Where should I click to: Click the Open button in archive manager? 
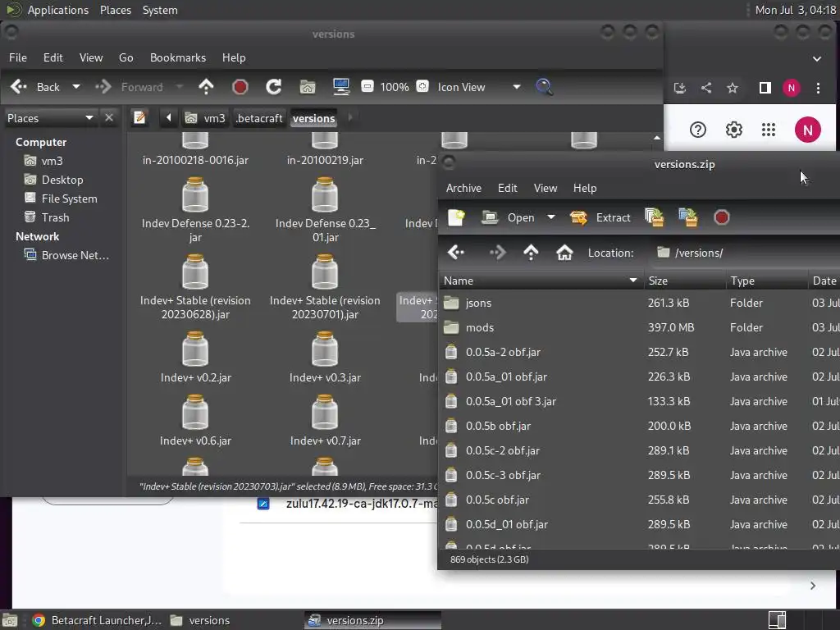click(508, 217)
